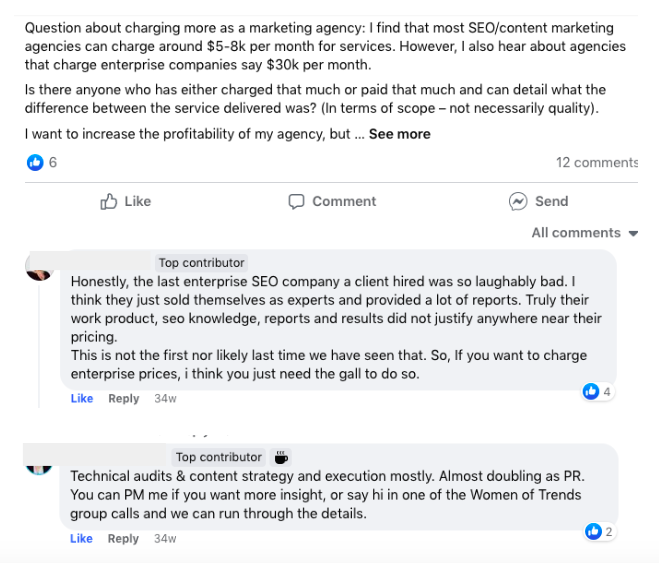Open the post's blue like reaction icon

coord(36,163)
